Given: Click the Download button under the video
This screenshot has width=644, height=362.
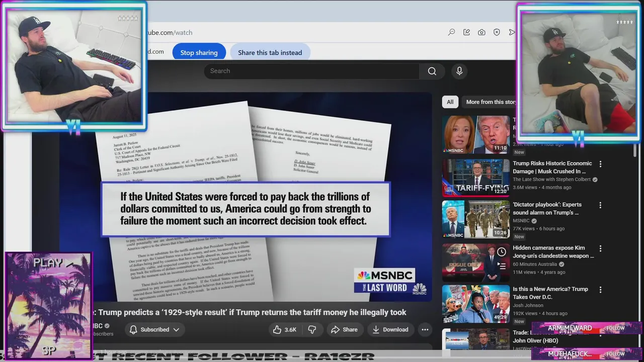Looking at the screenshot, I should [x=390, y=330].
